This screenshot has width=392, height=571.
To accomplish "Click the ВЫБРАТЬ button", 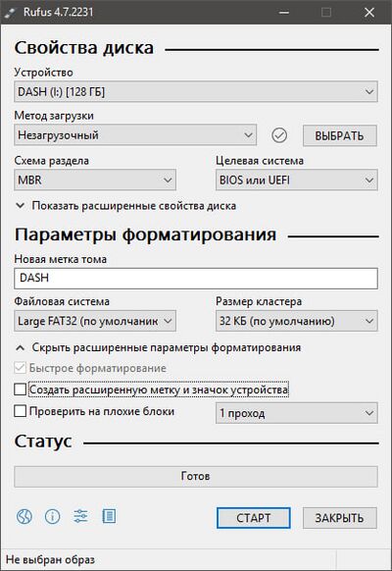I will point(340,135).
